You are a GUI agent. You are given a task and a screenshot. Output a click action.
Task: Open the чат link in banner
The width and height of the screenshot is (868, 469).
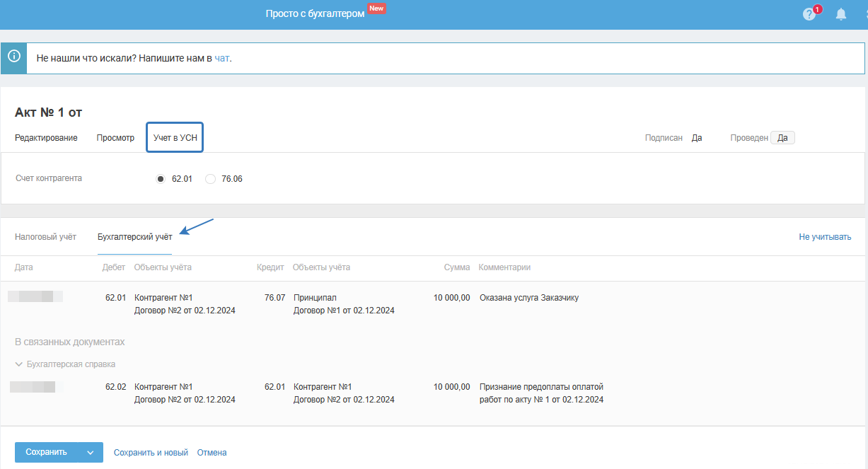point(222,58)
